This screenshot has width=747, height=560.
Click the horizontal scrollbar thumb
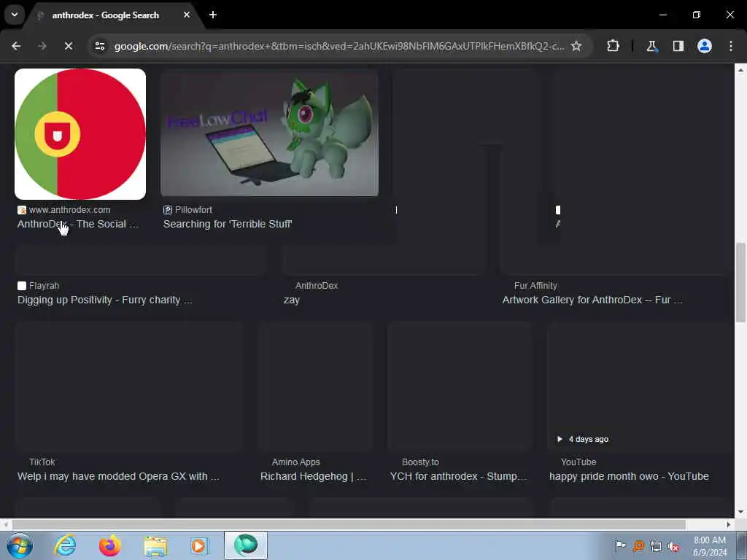click(x=349, y=524)
